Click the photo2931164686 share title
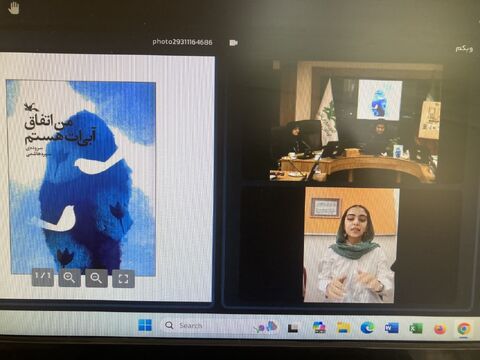 coord(182,42)
